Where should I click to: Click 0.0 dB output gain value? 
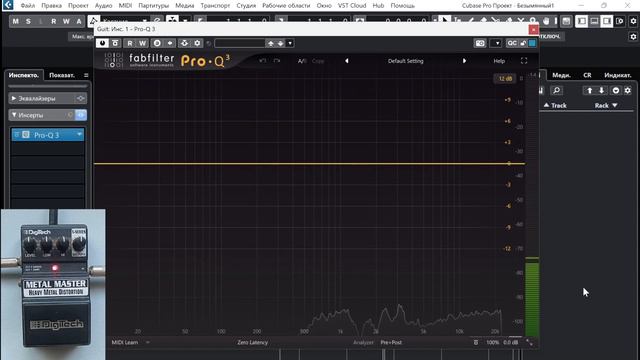(511, 342)
